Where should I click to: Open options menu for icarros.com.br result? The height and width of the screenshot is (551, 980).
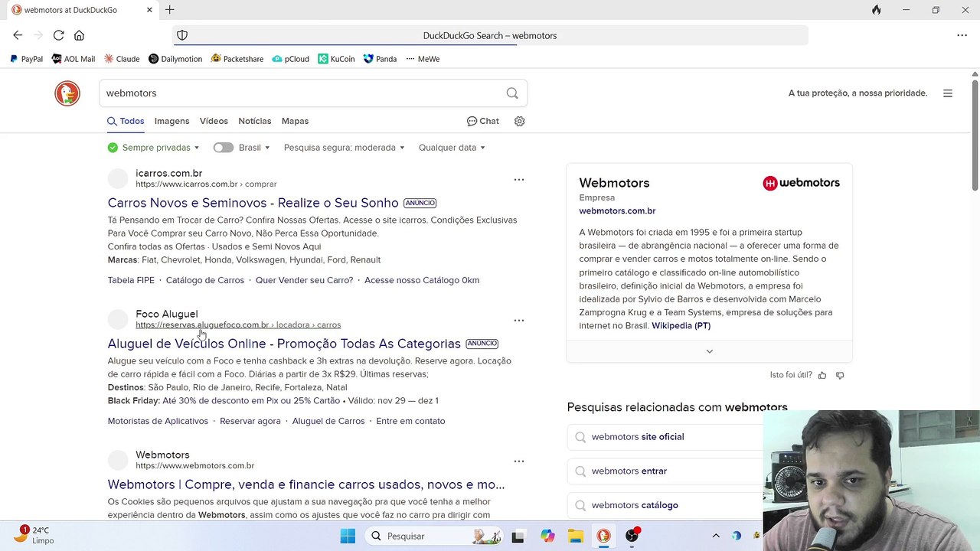519,180
